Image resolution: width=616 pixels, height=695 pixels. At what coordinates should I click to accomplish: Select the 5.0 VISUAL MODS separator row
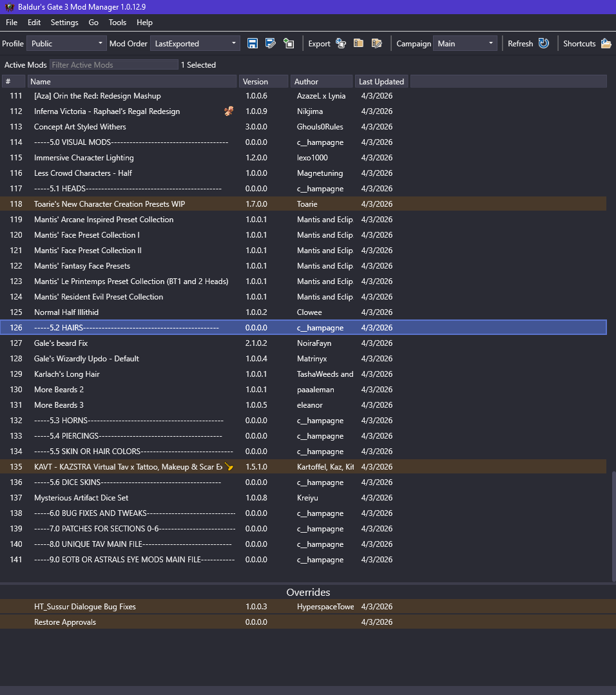coord(303,142)
